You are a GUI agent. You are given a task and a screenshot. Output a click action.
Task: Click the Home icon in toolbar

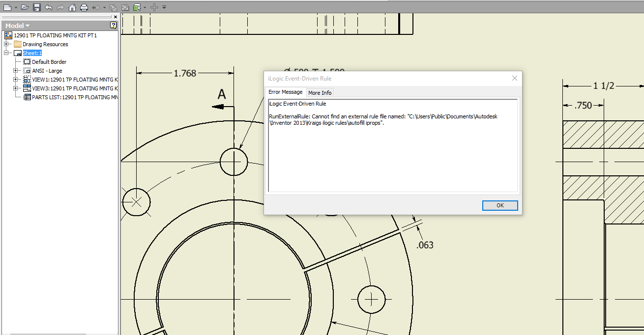(x=72, y=7)
